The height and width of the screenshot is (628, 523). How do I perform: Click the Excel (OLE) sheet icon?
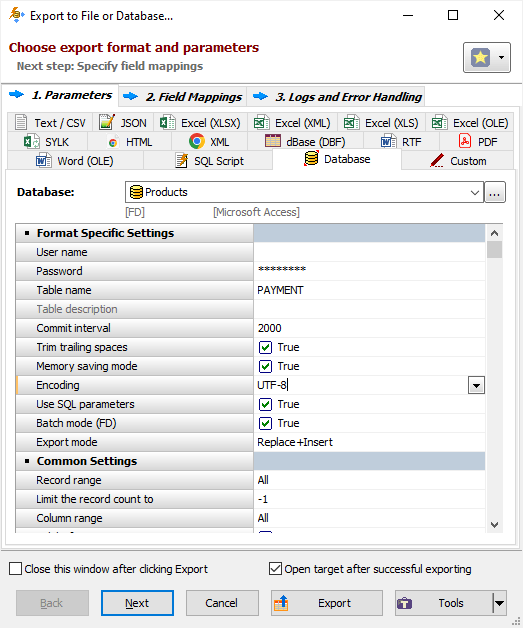(x=439, y=122)
